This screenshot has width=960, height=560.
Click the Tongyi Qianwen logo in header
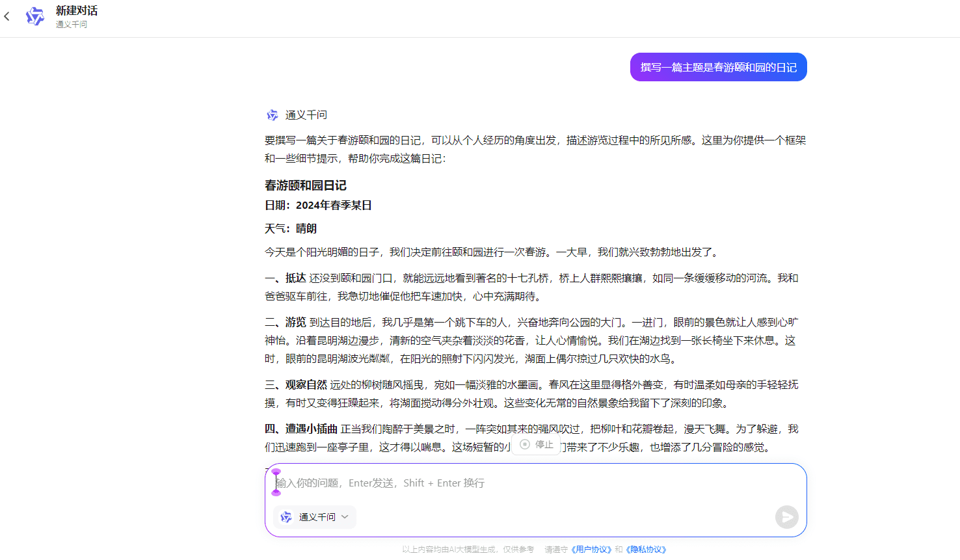coord(34,16)
